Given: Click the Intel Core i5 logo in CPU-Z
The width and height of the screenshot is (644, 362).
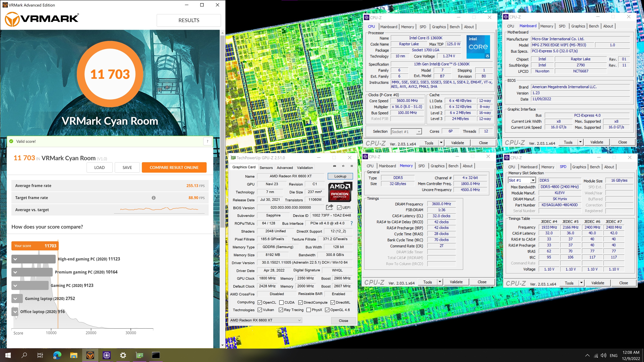Looking at the screenshot, I should coord(478,47).
